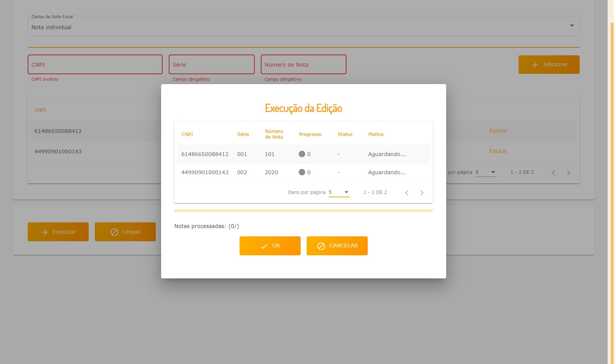This screenshot has width=616, height=364.
Task: Click nota number 101 in dialog
Action: pos(270,154)
